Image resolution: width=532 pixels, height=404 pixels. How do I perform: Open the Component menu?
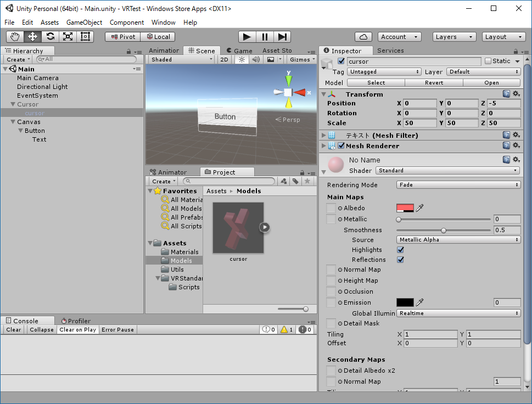(127, 23)
